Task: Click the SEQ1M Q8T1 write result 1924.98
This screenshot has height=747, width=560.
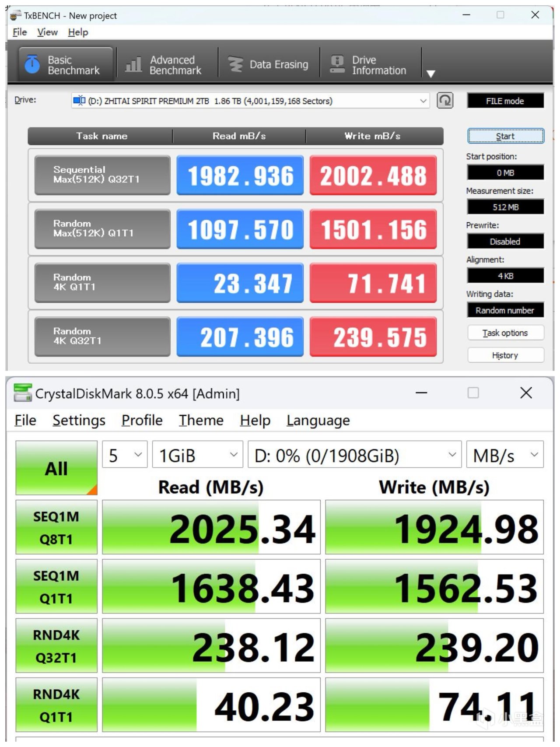Action: tap(434, 527)
